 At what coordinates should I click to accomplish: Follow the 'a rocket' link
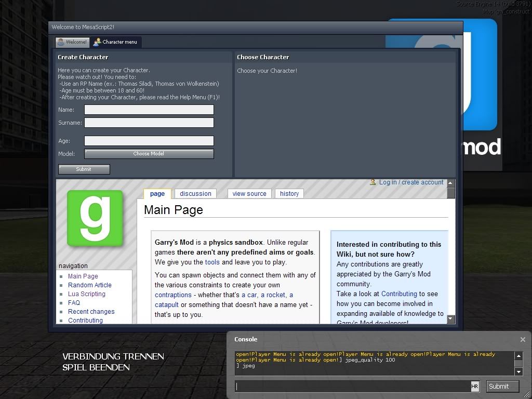(273, 295)
